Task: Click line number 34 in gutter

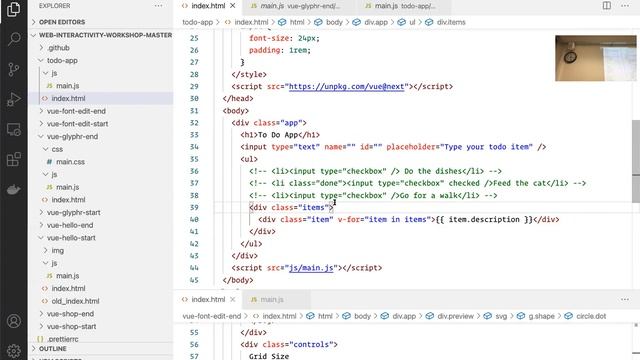Action: [x=194, y=147]
